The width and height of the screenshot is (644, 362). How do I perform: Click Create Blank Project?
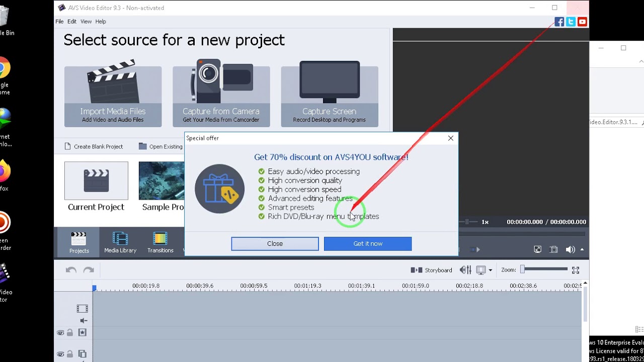click(x=94, y=146)
